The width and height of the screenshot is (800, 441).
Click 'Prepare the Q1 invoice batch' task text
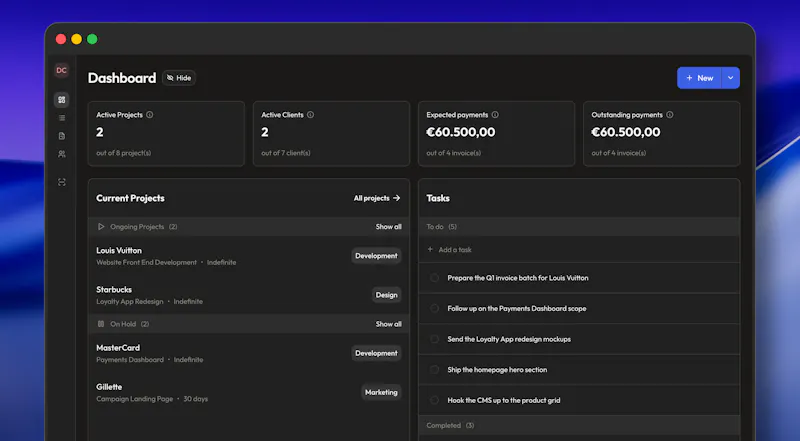(518, 278)
